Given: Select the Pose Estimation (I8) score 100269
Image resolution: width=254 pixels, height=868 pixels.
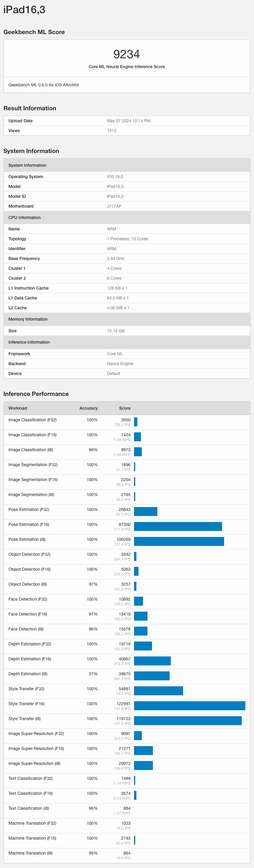Looking at the screenshot, I should (124, 539).
